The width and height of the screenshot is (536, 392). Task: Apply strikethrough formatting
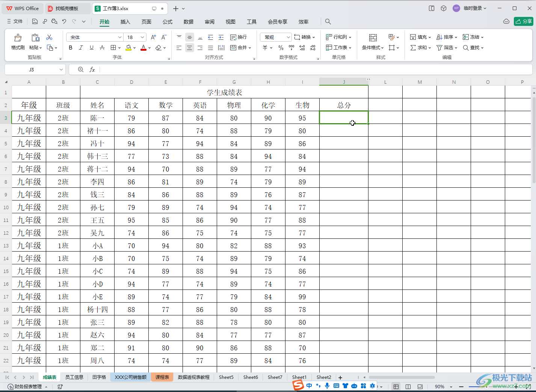coord(102,48)
